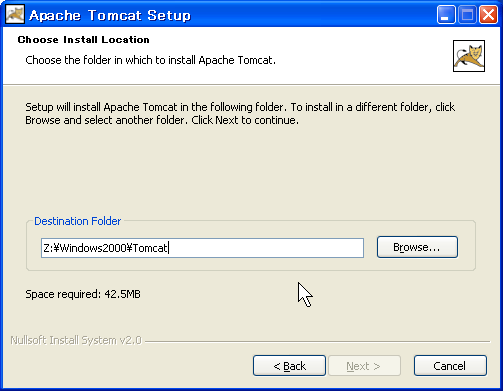Open the Browse... folder dialog

pos(417,247)
